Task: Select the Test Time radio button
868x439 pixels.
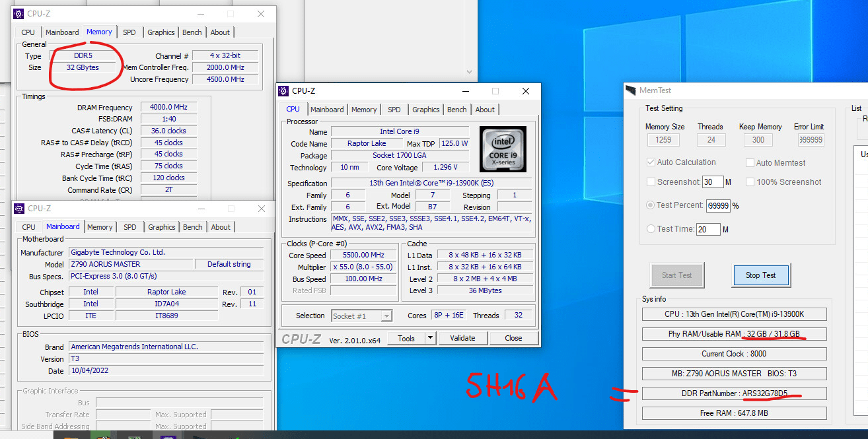Action: coord(651,229)
